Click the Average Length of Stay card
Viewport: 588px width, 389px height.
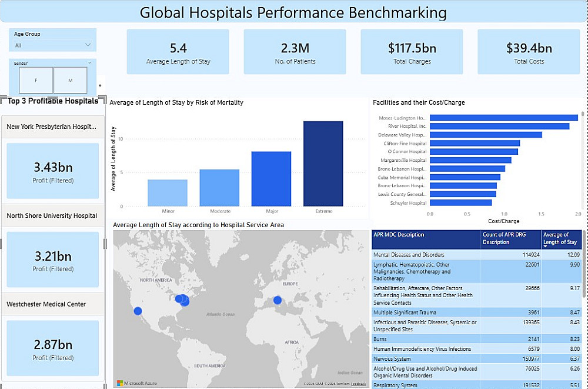178,52
